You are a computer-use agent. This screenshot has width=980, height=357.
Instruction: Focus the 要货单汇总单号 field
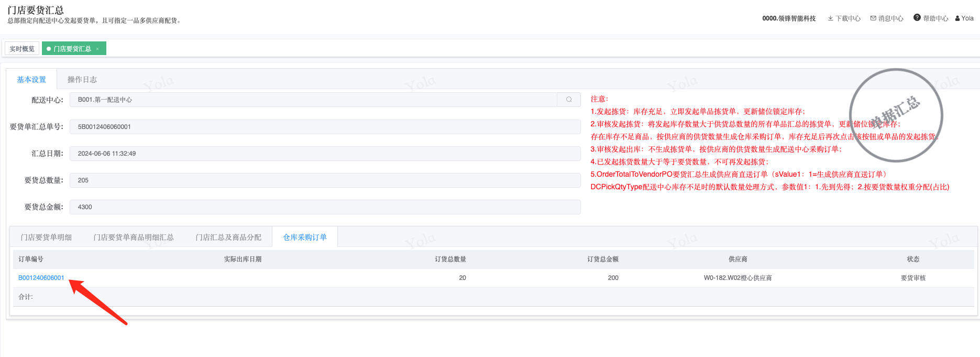[325, 127]
